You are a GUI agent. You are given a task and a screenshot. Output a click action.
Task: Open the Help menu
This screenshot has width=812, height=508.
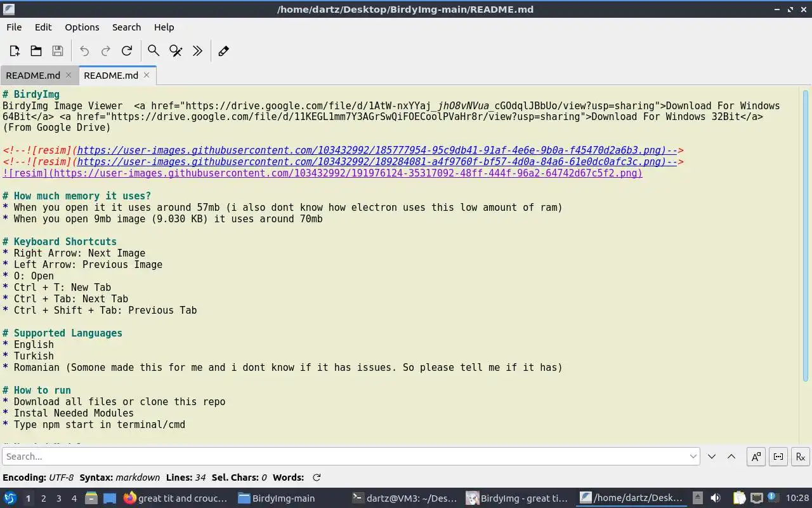tap(164, 27)
